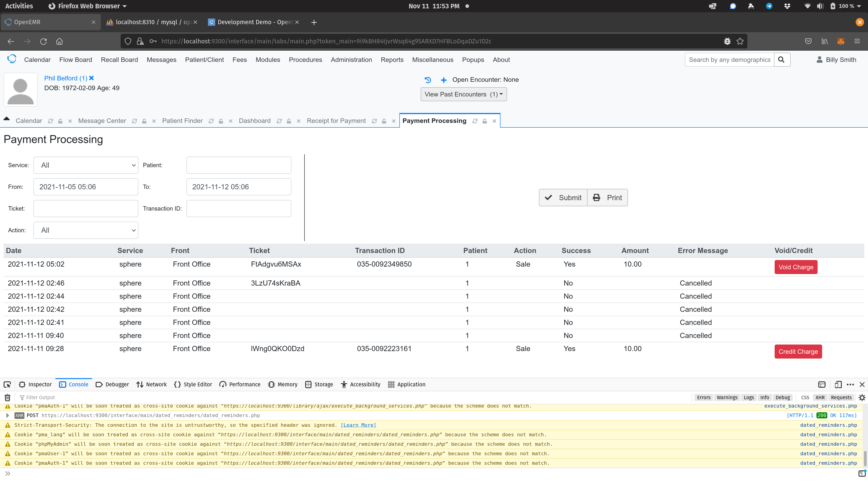
Task: Open console settings gear icon
Action: point(862,397)
